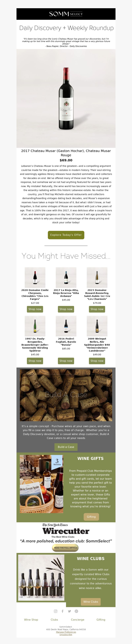Open the Wine Shop footer link
The height and width of the screenshot is (644, 132).
pos(31,619)
